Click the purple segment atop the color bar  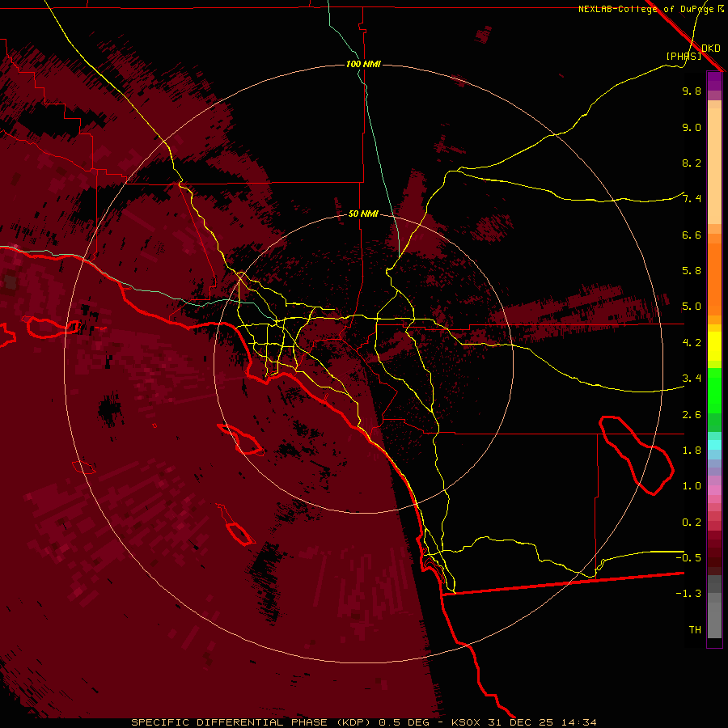point(714,81)
